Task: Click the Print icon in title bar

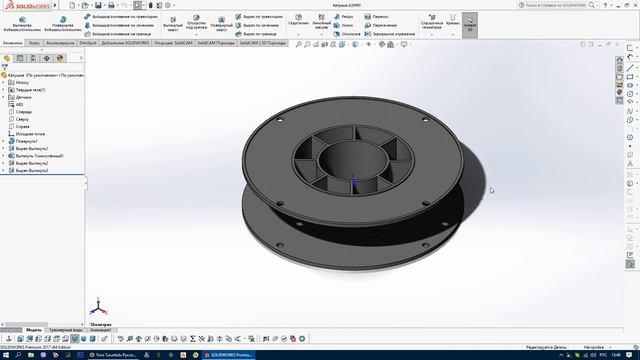Action: [x=111, y=5]
